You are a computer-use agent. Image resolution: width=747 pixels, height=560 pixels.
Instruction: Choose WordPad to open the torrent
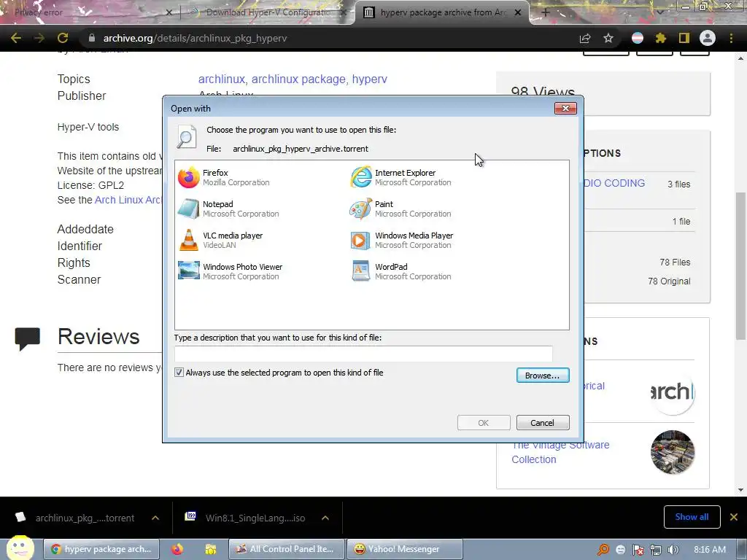(x=400, y=271)
